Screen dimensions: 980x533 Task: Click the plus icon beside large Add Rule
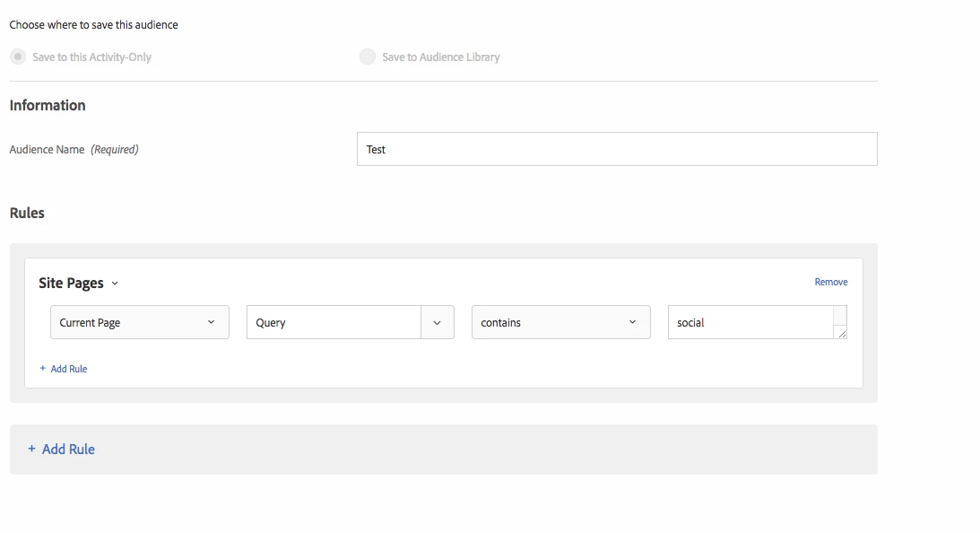tap(31, 449)
